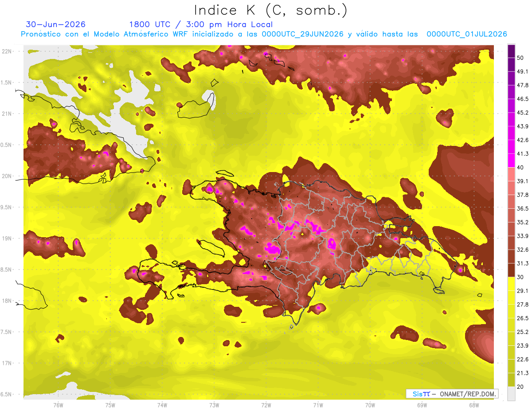Click the colorbar value '32.6'
The image size is (532, 411).
[522, 250]
